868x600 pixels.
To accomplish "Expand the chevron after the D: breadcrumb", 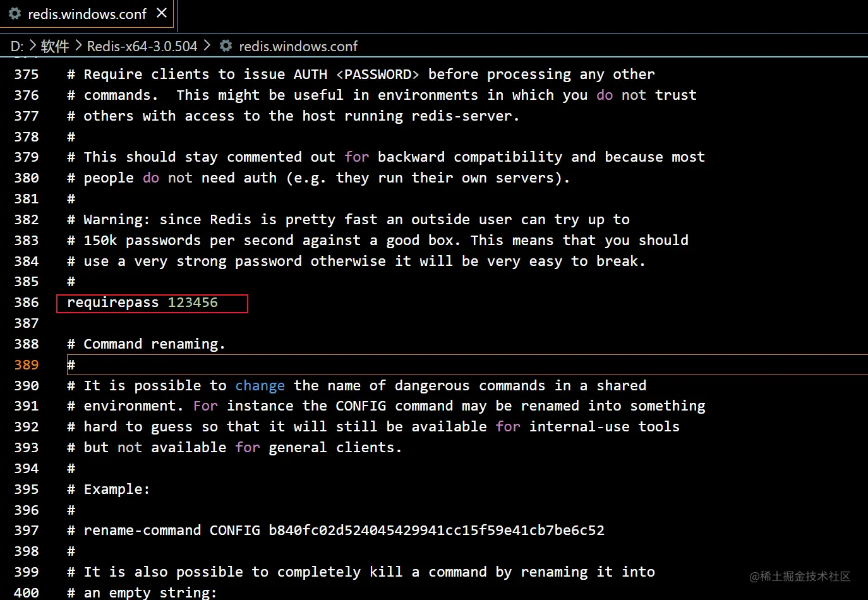I will [33, 45].
